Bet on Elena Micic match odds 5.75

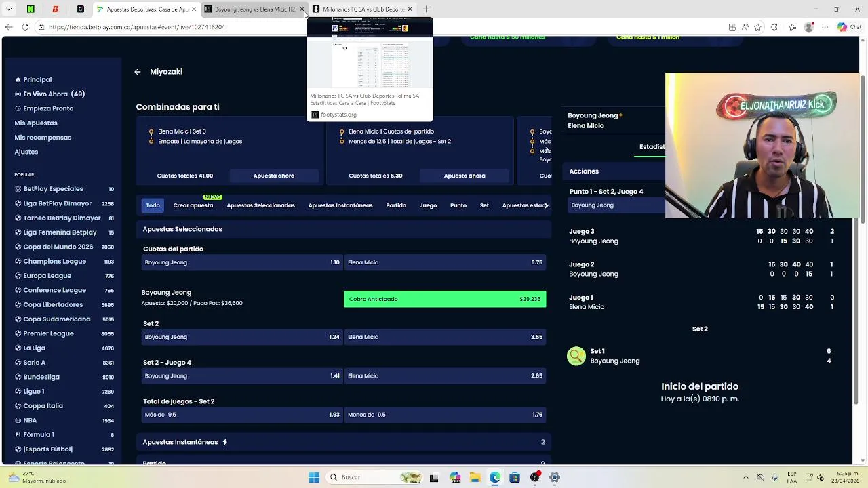(x=445, y=262)
